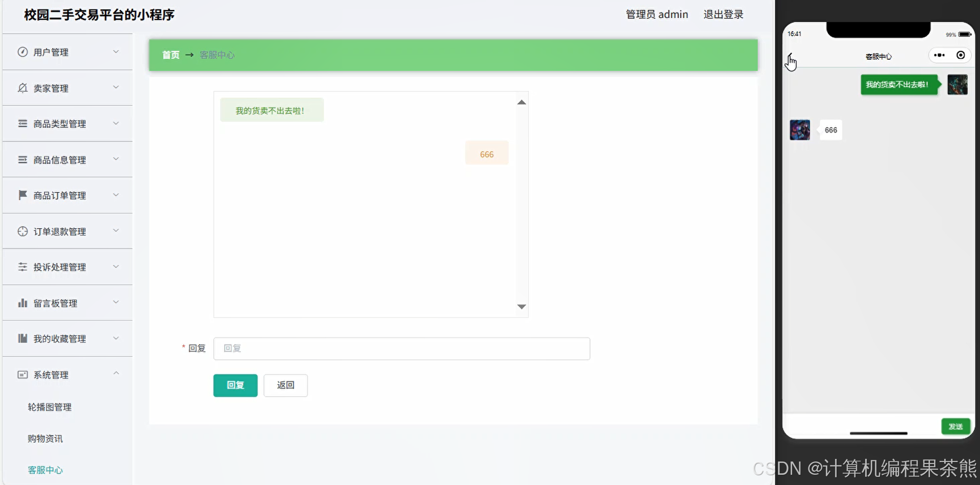Click the 系统管理 card icon

point(22,375)
